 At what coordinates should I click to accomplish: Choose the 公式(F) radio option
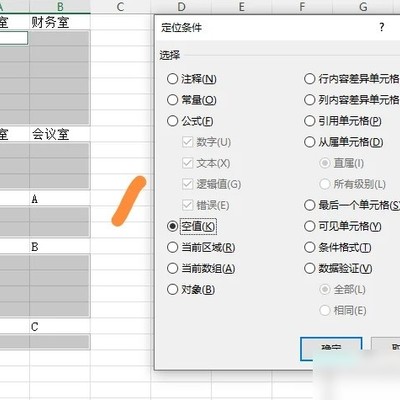tap(172, 121)
